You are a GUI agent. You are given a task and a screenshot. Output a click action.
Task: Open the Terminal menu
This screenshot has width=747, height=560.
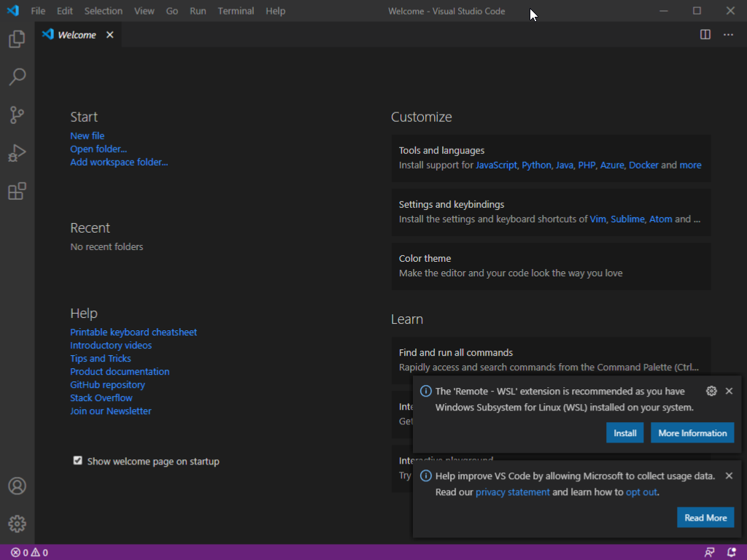(236, 11)
